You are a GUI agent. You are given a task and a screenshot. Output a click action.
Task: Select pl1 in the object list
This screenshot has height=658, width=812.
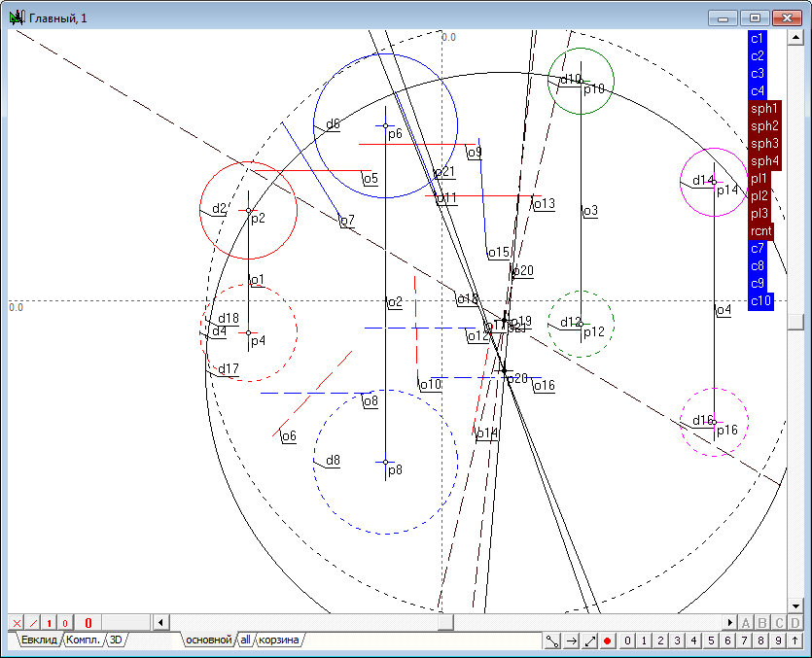pos(759,179)
